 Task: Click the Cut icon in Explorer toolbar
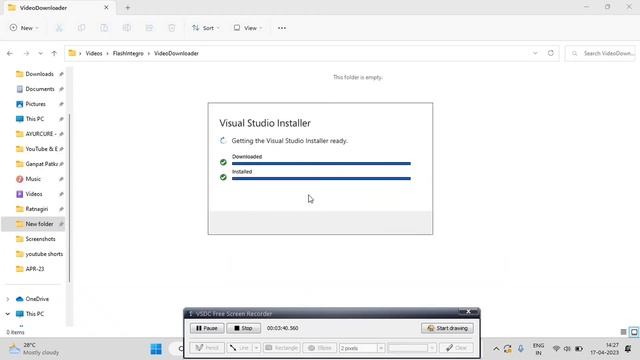point(59,28)
